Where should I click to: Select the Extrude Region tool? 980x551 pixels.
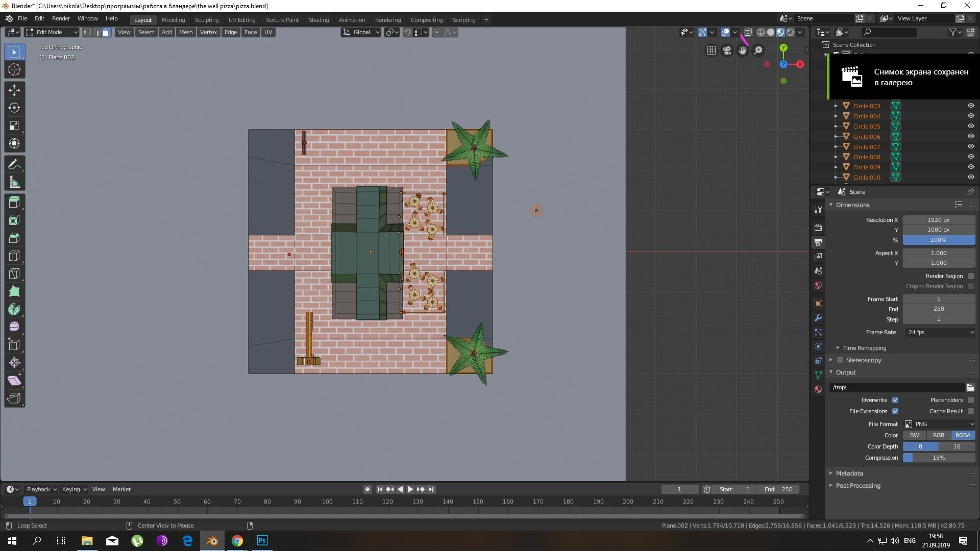pos(14,202)
